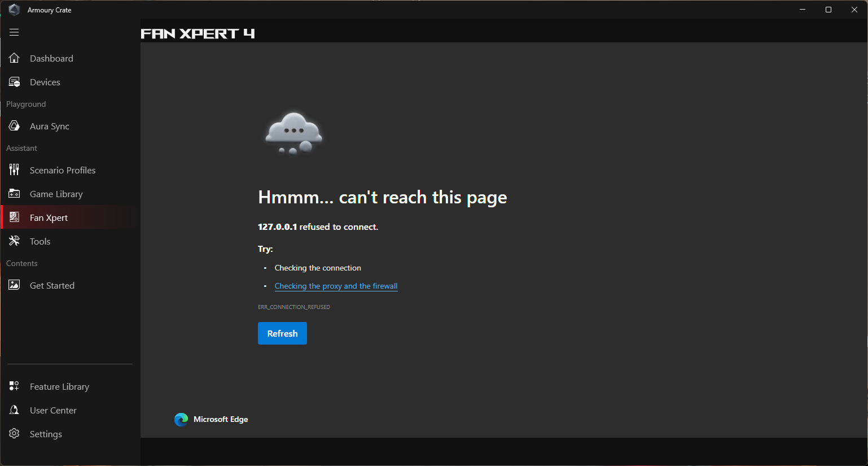Screen dimensions: 868x466
Task: Click the Get Started image icon
Action: [x=14, y=285]
